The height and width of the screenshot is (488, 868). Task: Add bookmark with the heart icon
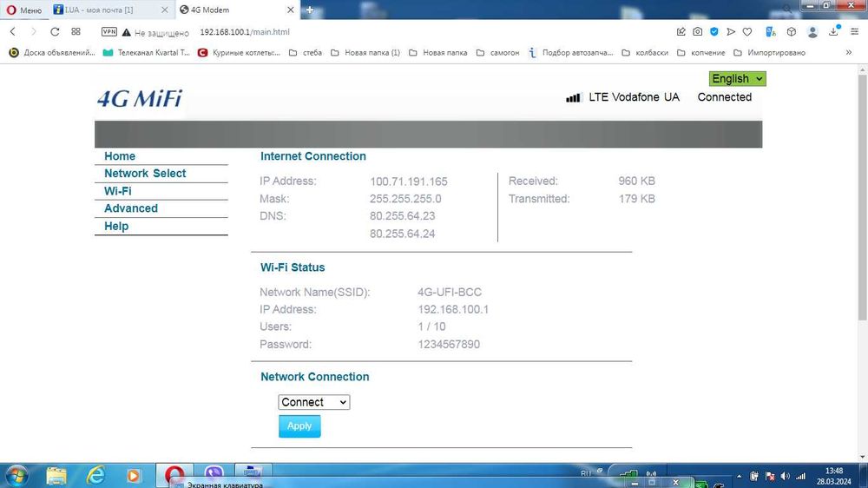(747, 32)
